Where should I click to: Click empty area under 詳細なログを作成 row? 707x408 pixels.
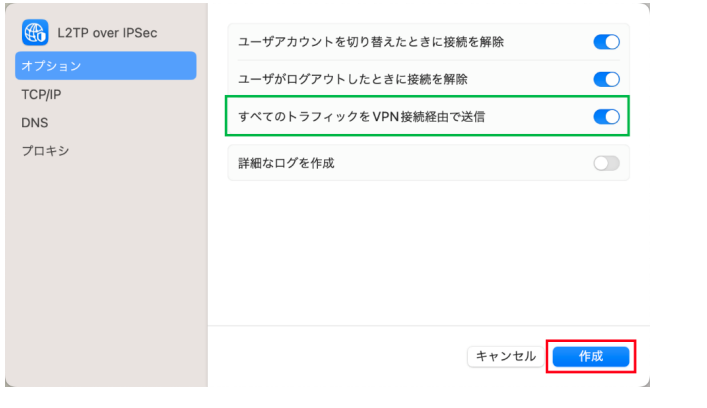pyautogui.click(x=428, y=252)
